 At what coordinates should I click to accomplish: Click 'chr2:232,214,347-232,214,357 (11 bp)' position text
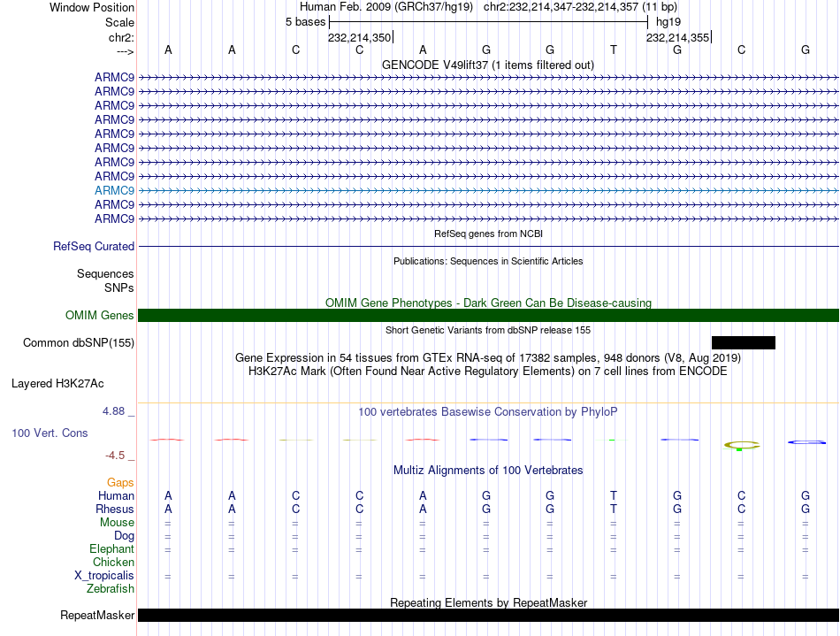[x=580, y=7]
